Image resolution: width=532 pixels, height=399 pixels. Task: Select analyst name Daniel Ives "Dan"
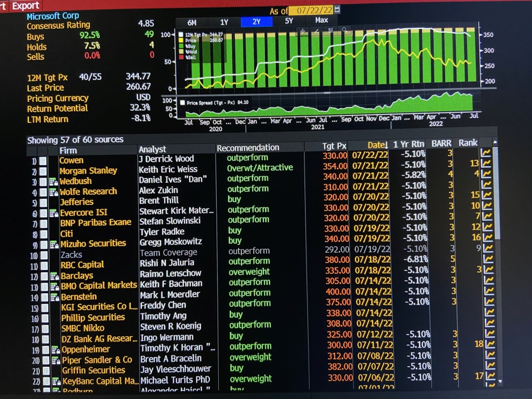[x=172, y=179]
